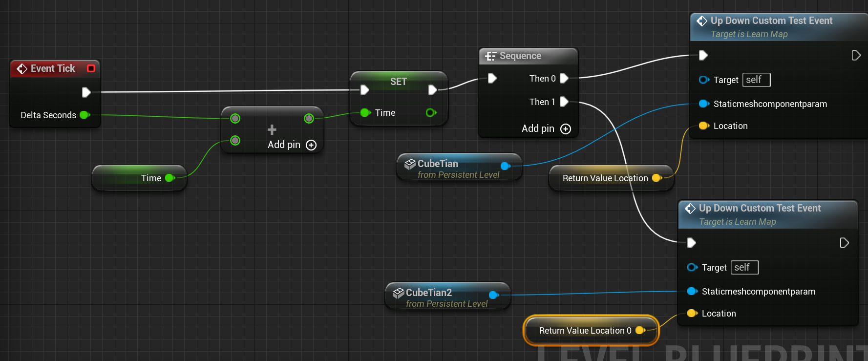
Task: Click the red delegate pin on Event Tick
Action: click(x=91, y=68)
